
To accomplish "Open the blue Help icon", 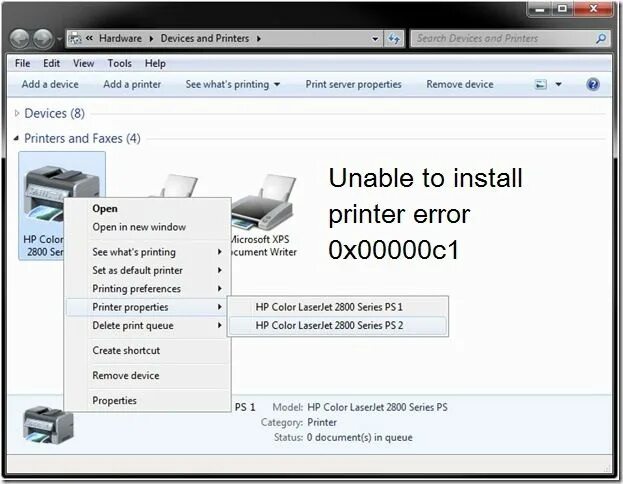I will [592, 84].
